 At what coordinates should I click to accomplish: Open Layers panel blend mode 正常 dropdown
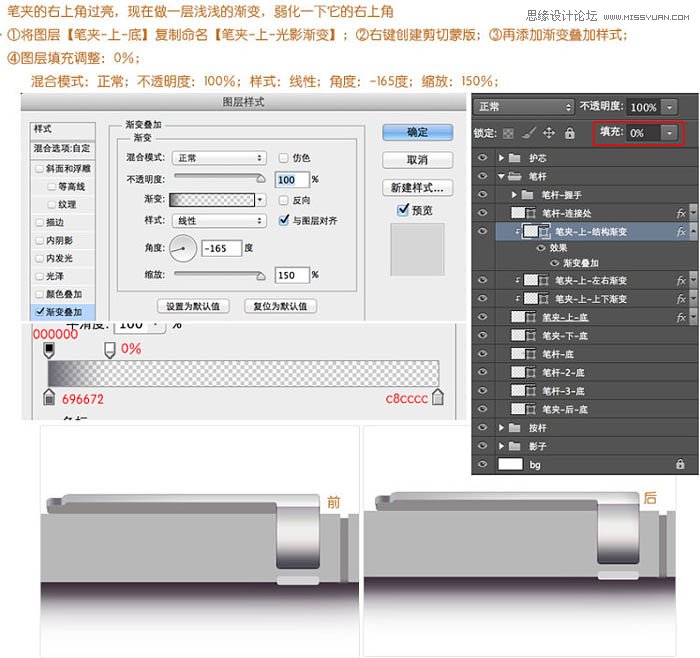(x=524, y=107)
